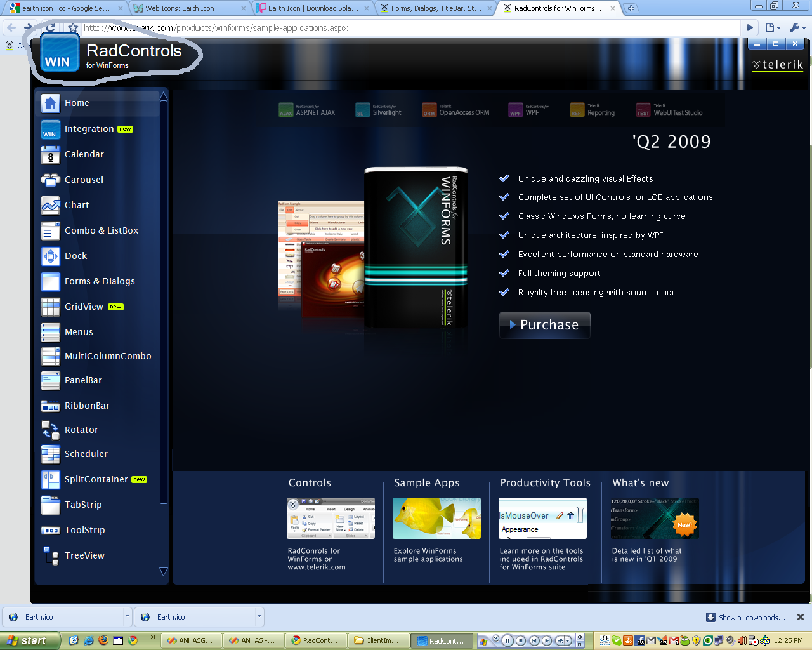812x650 pixels.
Task: Click the browser address bar
Action: [x=410, y=28]
